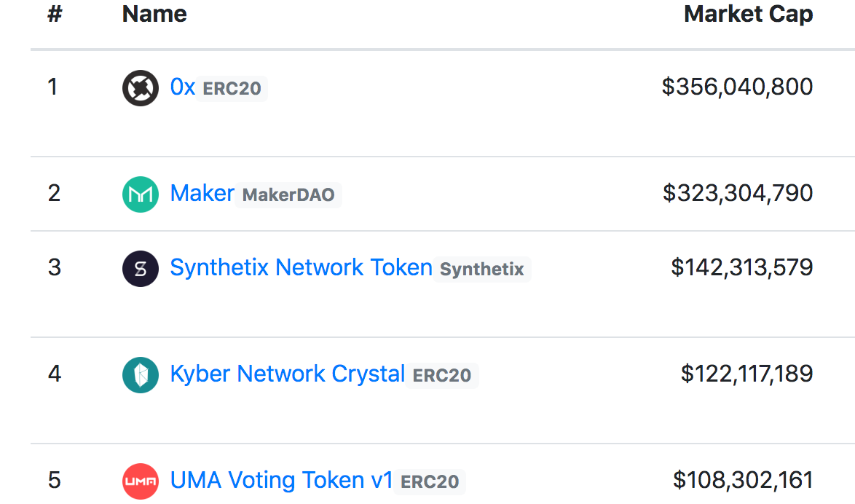This screenshot has height=504, width=855.
Task: Click the # rank column header
Action: tap(55, 15)
